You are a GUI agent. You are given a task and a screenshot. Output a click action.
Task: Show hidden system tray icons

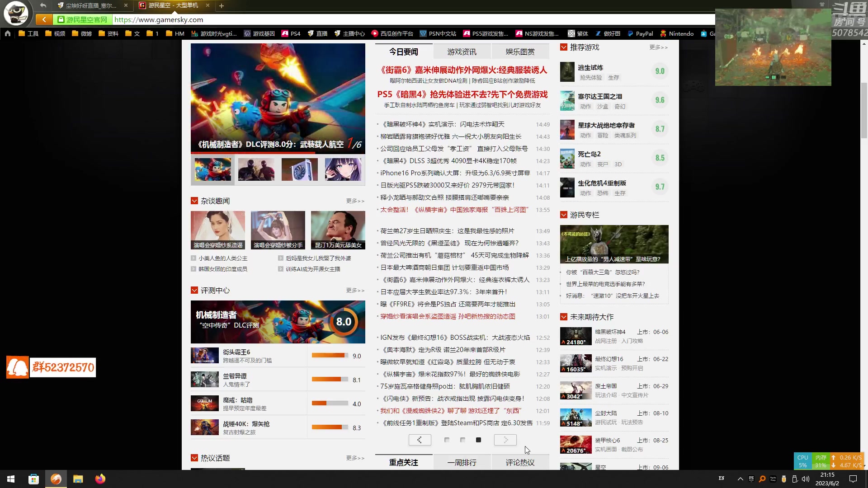pyautogui.click(x=740, y=479)
